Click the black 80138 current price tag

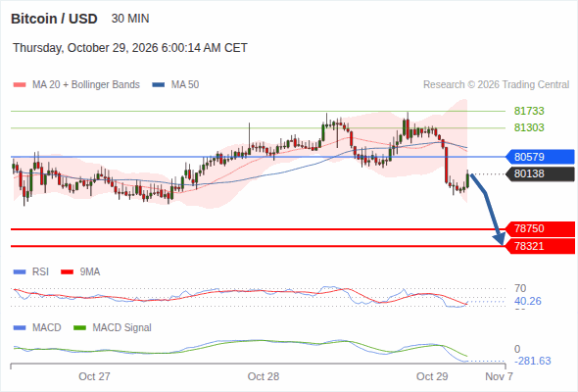tap(540, 173)
